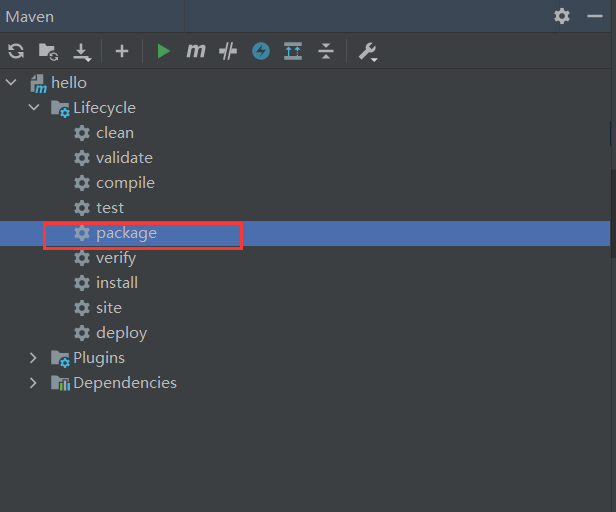Select the package lifecycle goal
Viewport: 616px width, 512px height.
coord(126,233)
